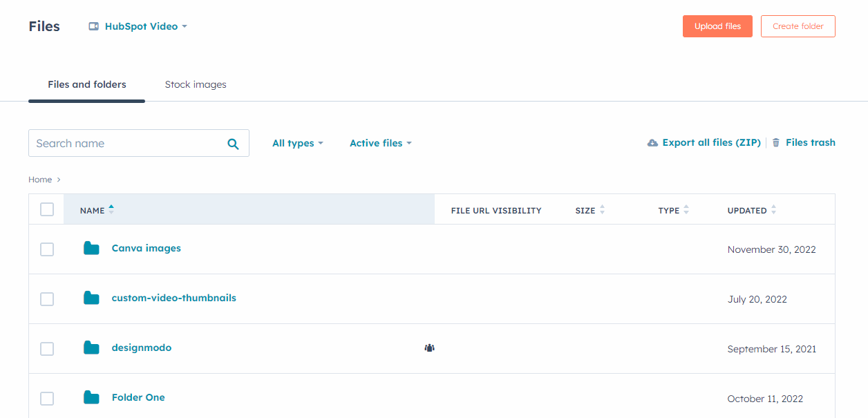Viewport: 868px width, 418px height.
Task: Select the checkbox for Folder One
Action: pos(47,399)
